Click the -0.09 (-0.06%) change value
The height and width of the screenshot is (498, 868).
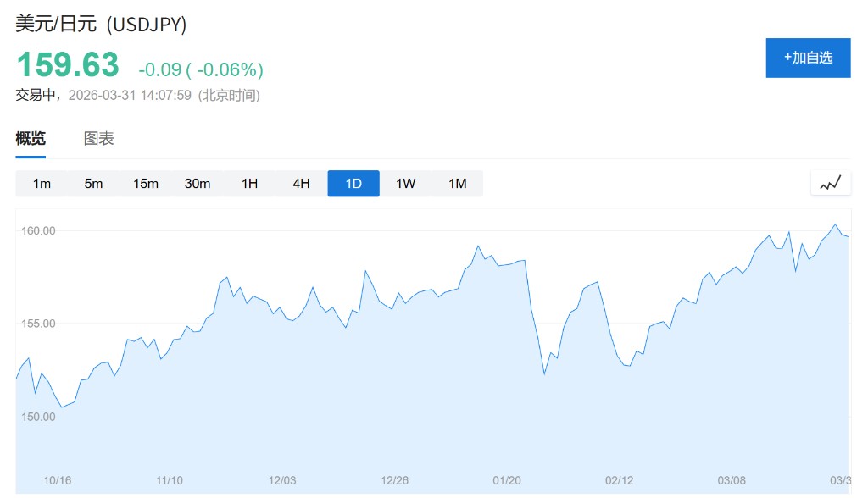201,69
